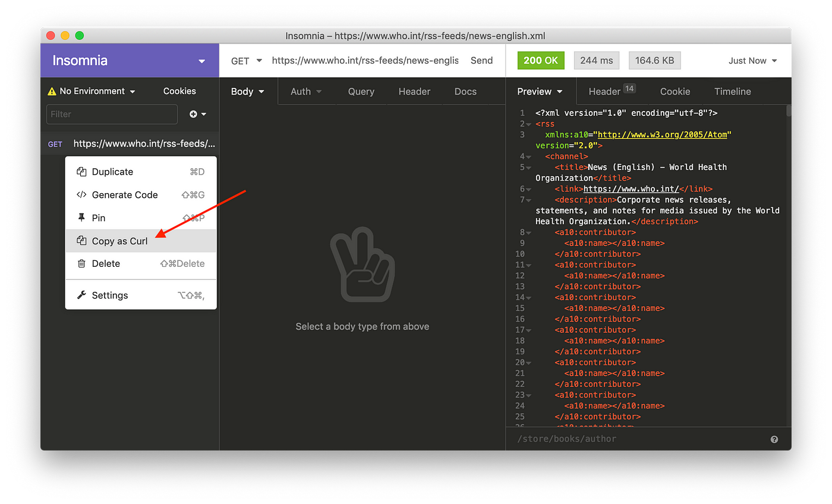The width and height of the screenshot is (832, 504).
Task: Collapse fold arrow on line 23 contributor
Action: click(x=528, y=395)
